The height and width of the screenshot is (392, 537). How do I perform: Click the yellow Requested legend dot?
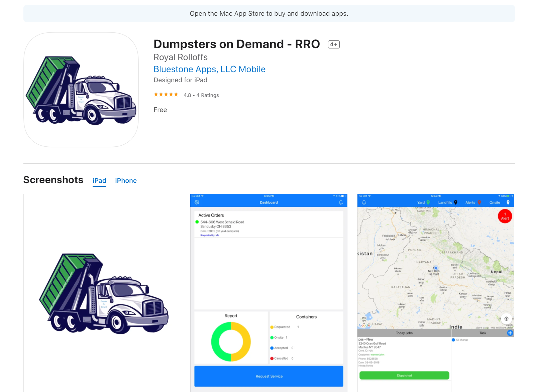tap(272, 327)
